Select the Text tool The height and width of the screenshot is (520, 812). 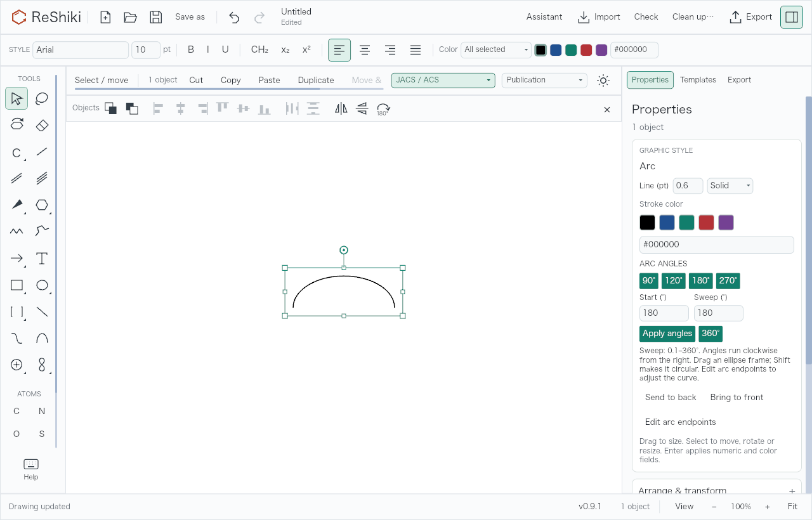(x=42, y=258)
